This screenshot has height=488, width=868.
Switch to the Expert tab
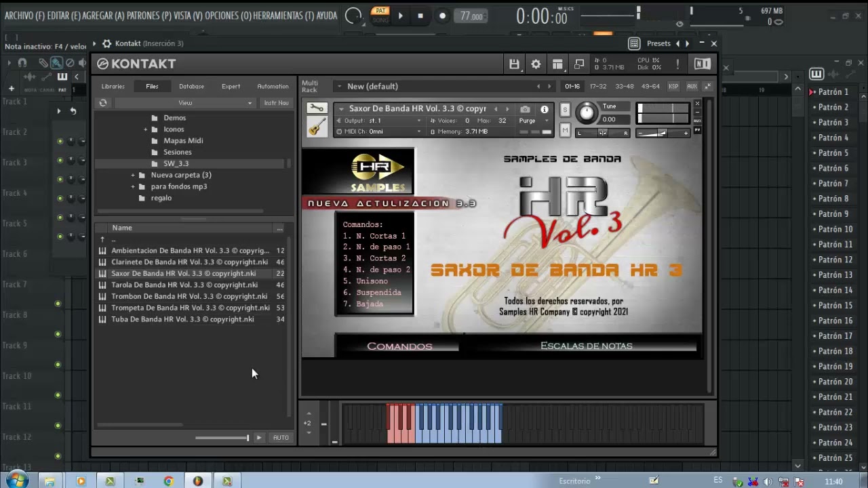coord(231,86)
